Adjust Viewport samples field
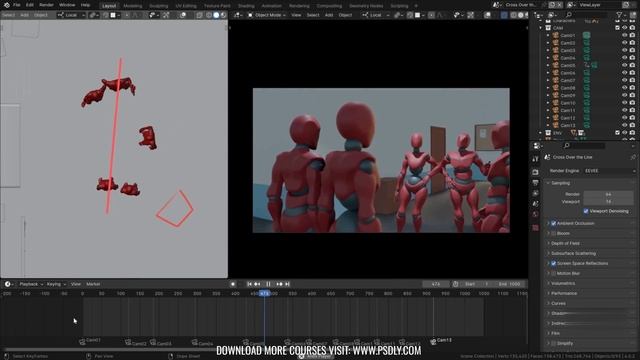Screen dimensions: 640x360 [608, 202]
